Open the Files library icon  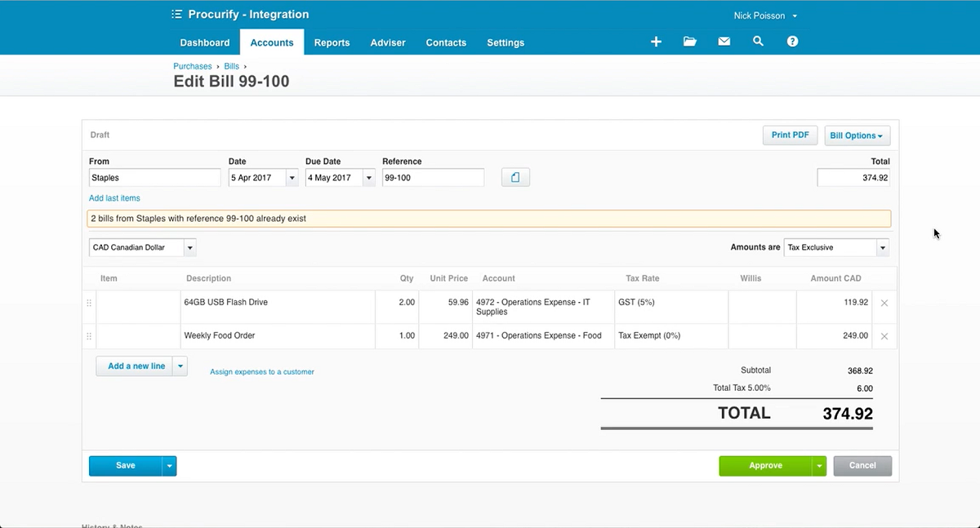[x=690, y=42]
